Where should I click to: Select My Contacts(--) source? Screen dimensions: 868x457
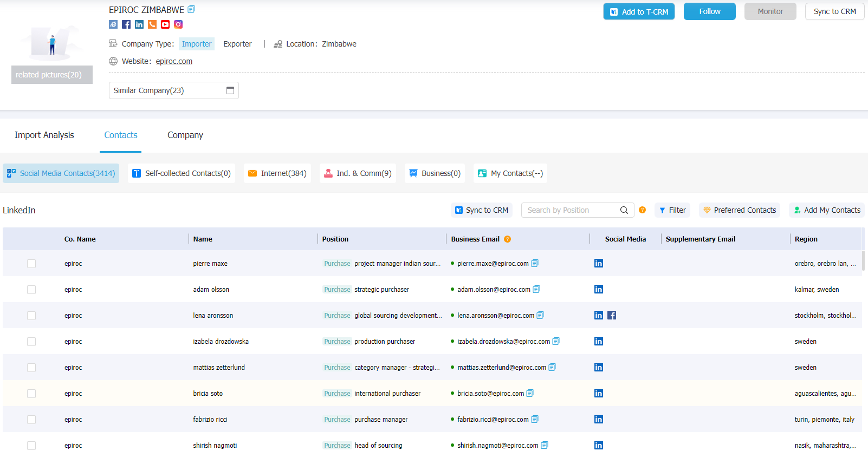510,173
